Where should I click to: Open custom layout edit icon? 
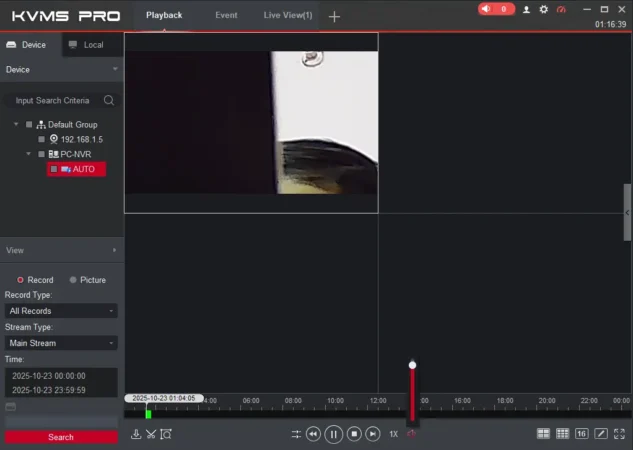tap(601, 434)
